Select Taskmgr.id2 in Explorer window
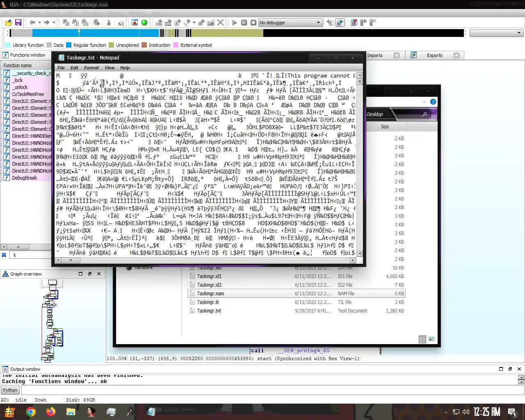This screenshot has height=420, width=525. click(x=297, y=285)
